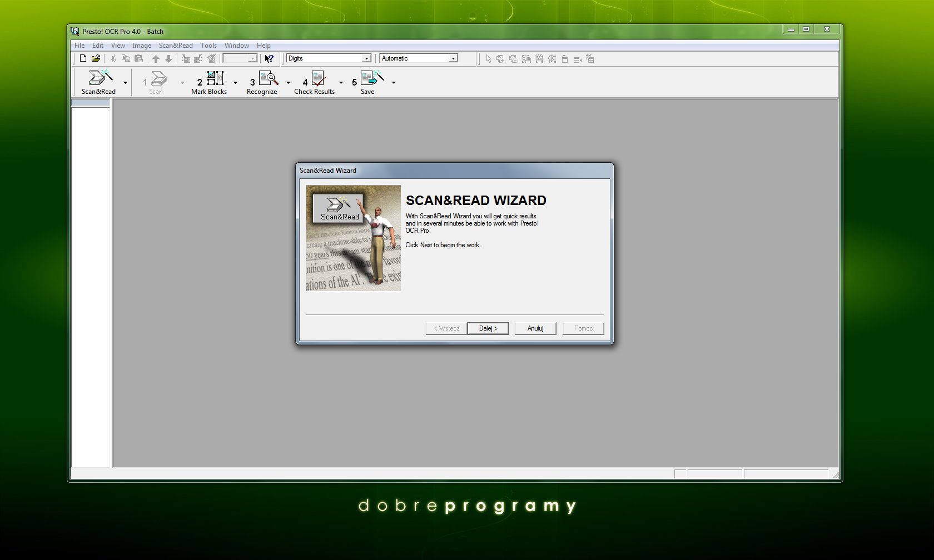Image resolution: width=934 pixels, height=560 pixels.
Task: Click the Anuluj button in wizard
Action: (x=535, y=328)
